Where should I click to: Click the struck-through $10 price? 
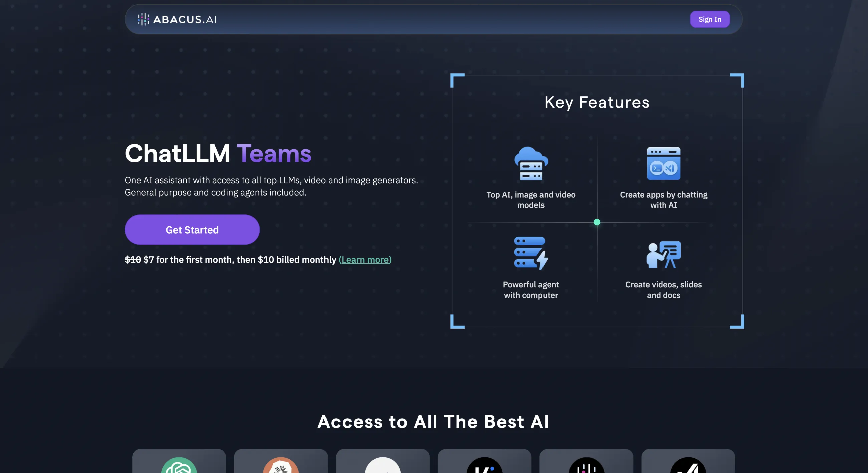click(x=133, y=260)
